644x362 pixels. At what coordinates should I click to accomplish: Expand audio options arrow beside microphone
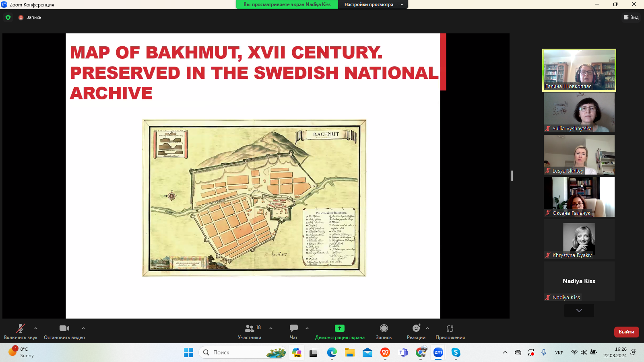[36, 328]
